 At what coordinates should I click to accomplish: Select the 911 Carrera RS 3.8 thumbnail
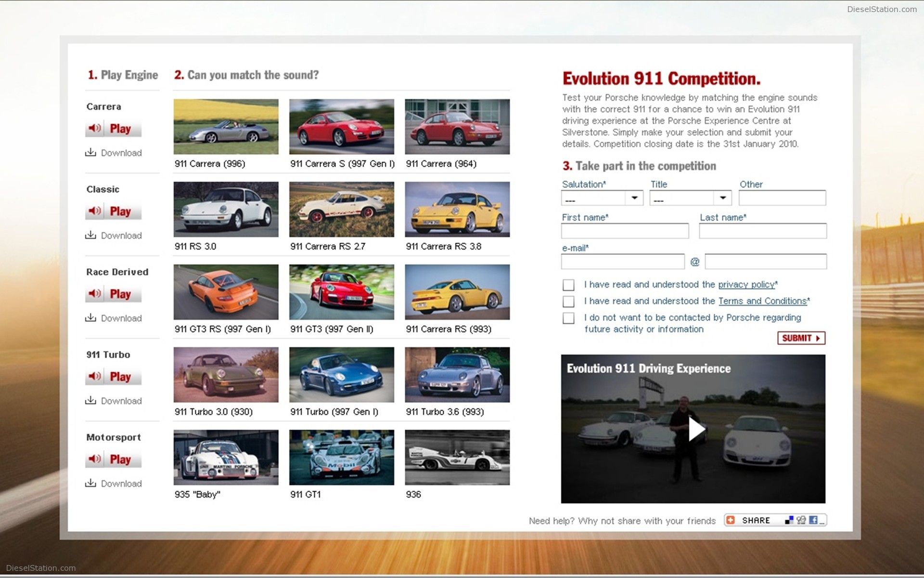[x=457, y=210]
